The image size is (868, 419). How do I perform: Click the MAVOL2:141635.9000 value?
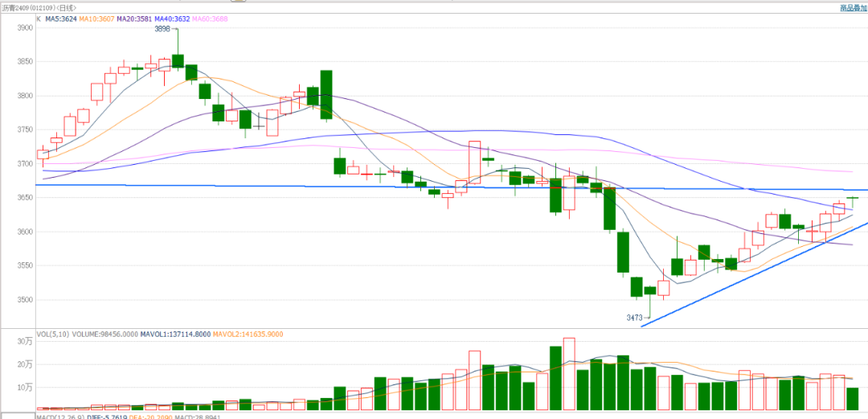(x=248, y=335)
